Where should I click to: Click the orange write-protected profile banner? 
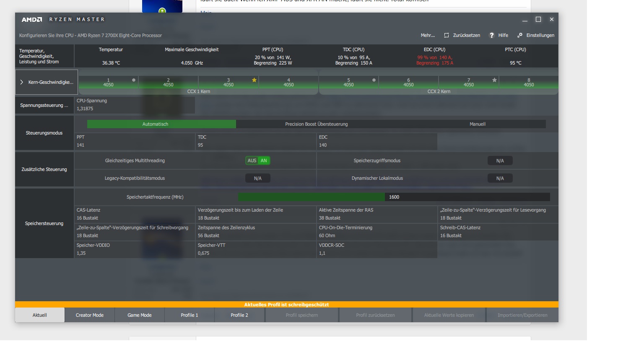tap(287, 305)
